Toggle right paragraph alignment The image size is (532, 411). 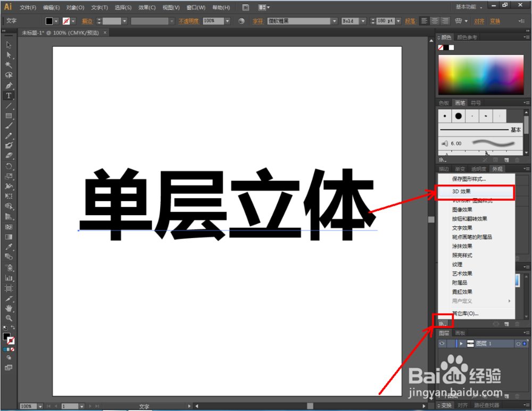point(445,21)
